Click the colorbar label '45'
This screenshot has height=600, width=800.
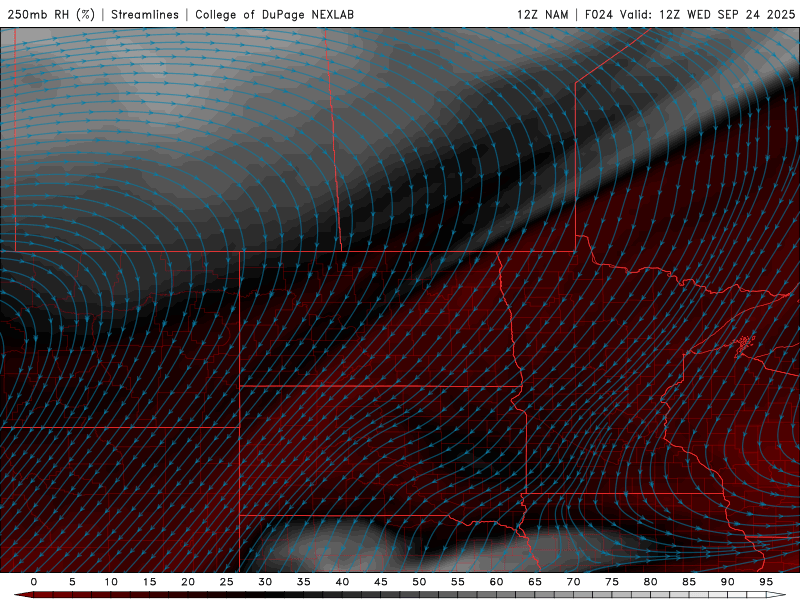[x=381, y=582]
